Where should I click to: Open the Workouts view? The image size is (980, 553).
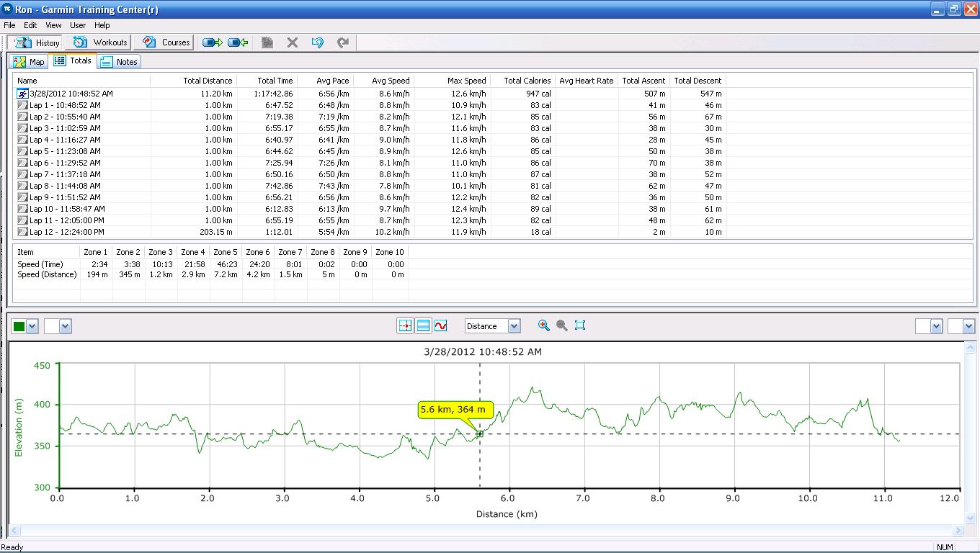(100, 42)
